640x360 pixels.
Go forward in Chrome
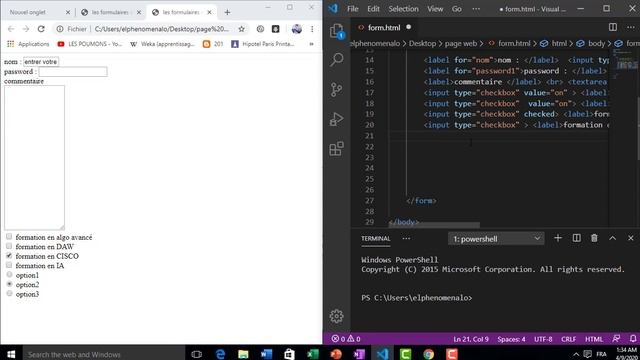point(26,29)
